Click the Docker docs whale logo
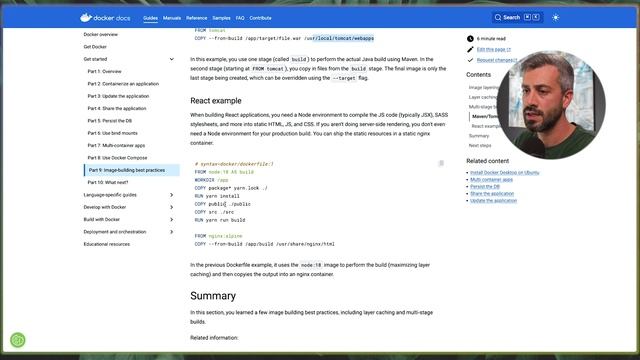 105,18
